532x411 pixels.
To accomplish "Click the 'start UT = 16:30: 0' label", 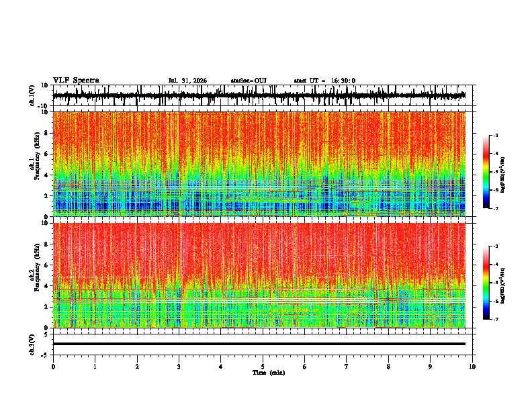I will (x=324, y=81).
